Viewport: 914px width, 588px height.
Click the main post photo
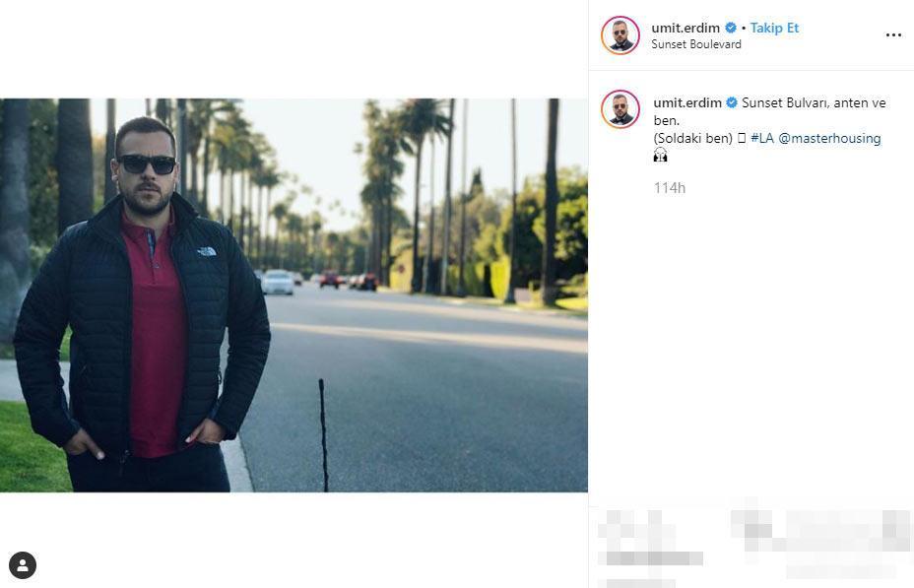pyautogui.click(x=294, y=294)
